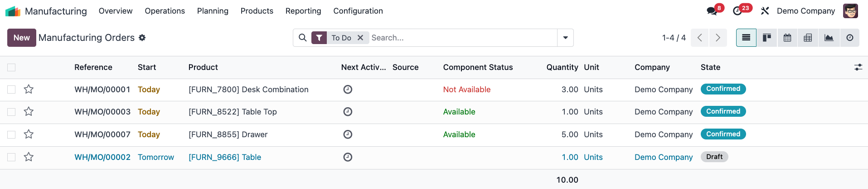Open the Manufacturing Orders gear menu
Screen dimensions: 868x189
tap(142, 38)
